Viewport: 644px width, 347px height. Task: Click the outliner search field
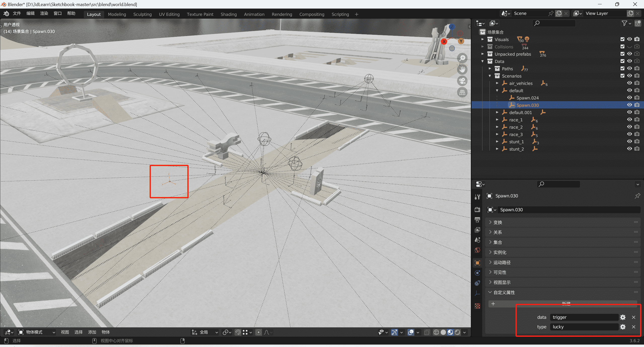click(x=554, y=23)
